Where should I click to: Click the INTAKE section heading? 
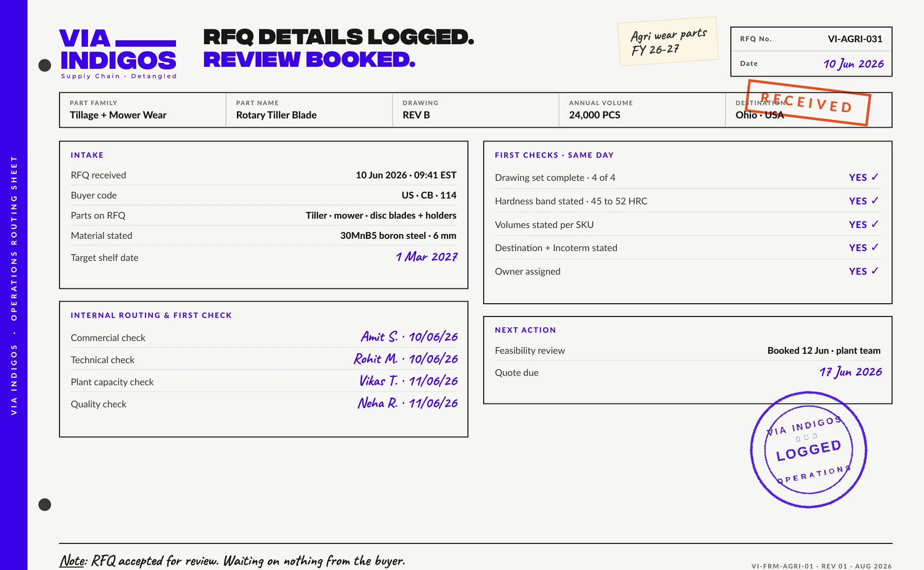pos(87,155)
